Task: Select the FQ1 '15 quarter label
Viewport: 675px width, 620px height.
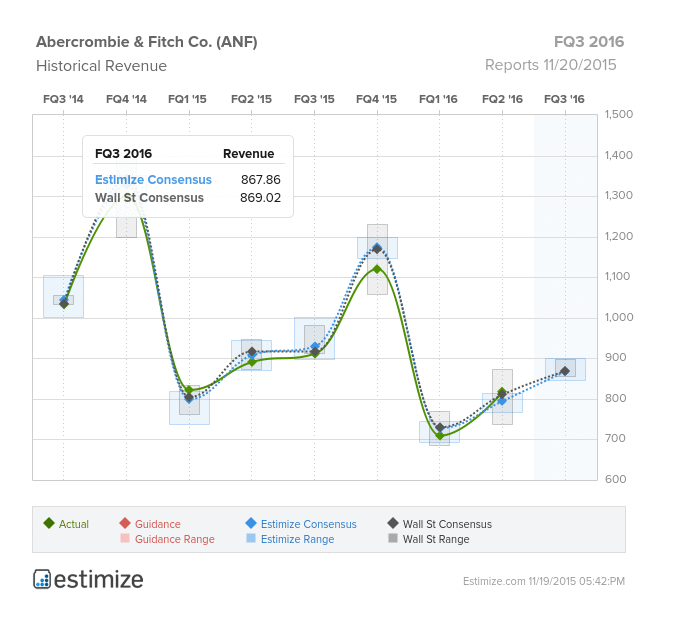Action: tap(187, 99)
